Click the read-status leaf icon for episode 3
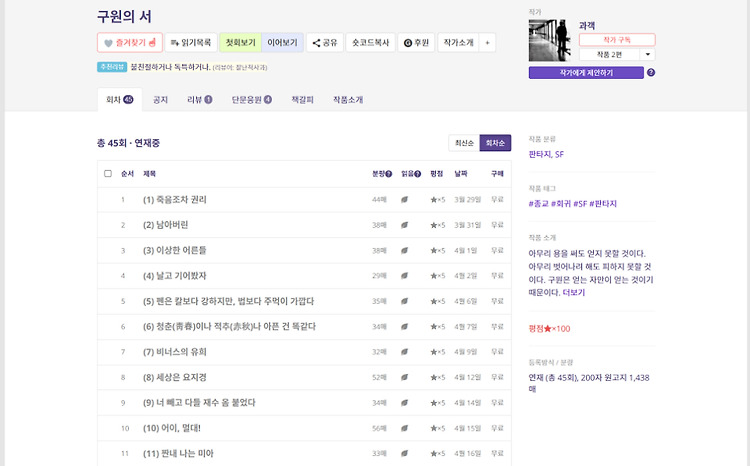 point(405,250)
